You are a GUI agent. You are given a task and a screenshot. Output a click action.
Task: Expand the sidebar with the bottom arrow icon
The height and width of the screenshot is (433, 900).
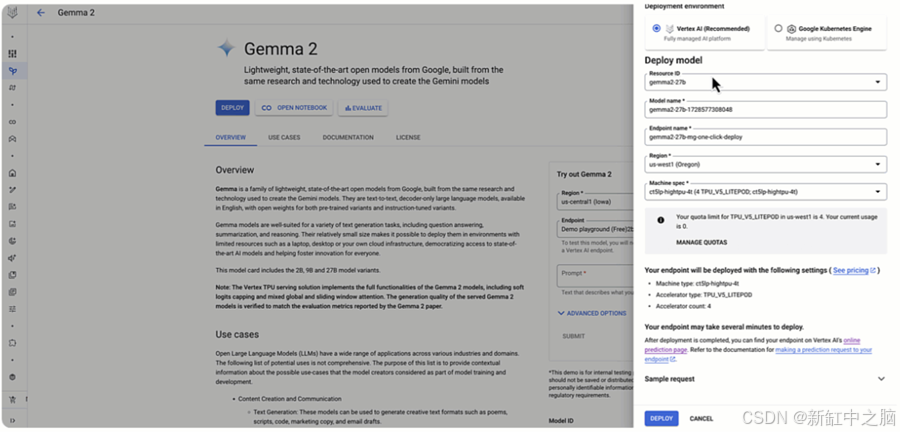pyautogui.click(x=13, y=421)
